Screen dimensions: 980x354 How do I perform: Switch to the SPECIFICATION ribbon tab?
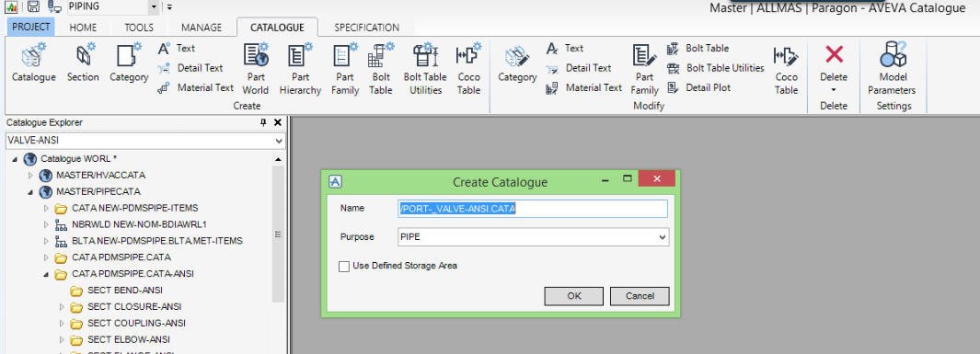[x=366, y=28]
